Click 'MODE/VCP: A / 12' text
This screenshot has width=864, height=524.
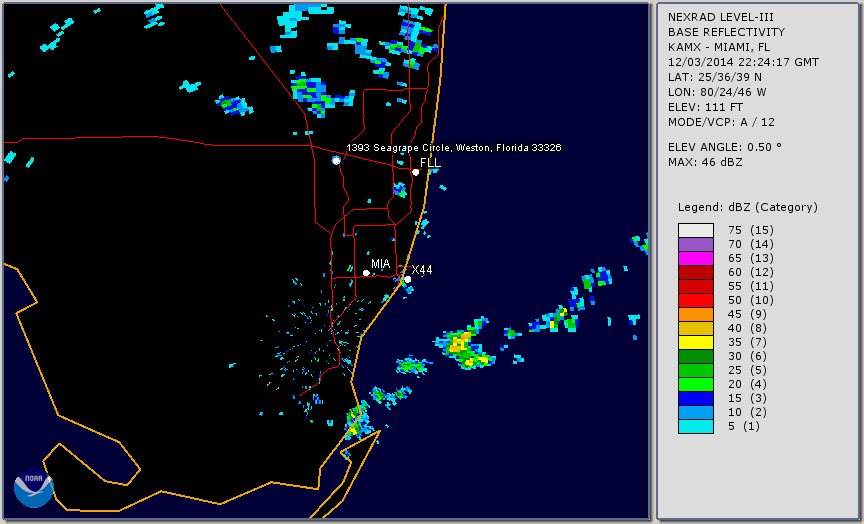(x=721, y=122)
